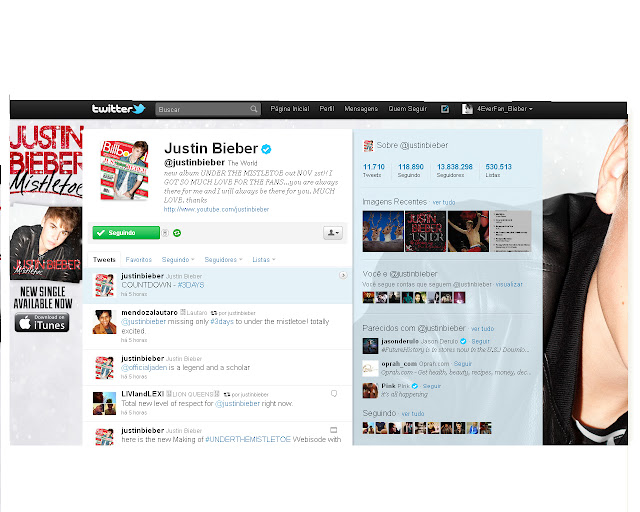Click the mendozalautaro username
The height and width of the screenshot is (512, 640).
[x=149, y=312]
